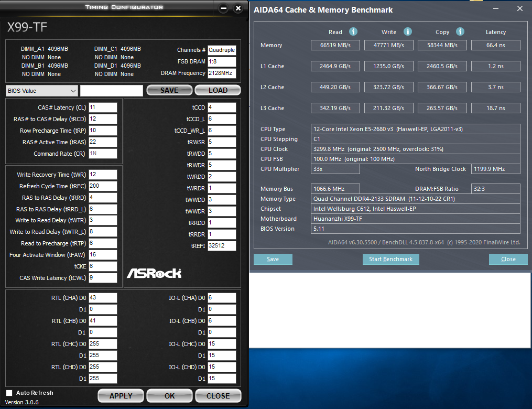Click the OK button

[x=169, y=396]
